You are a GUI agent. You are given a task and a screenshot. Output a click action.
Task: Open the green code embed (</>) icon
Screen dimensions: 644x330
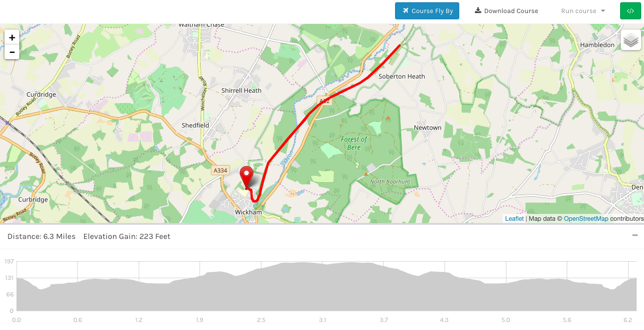630,10
